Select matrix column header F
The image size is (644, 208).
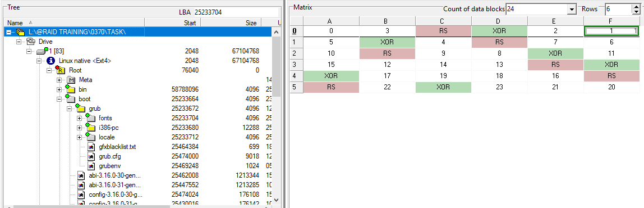(611, 21)
